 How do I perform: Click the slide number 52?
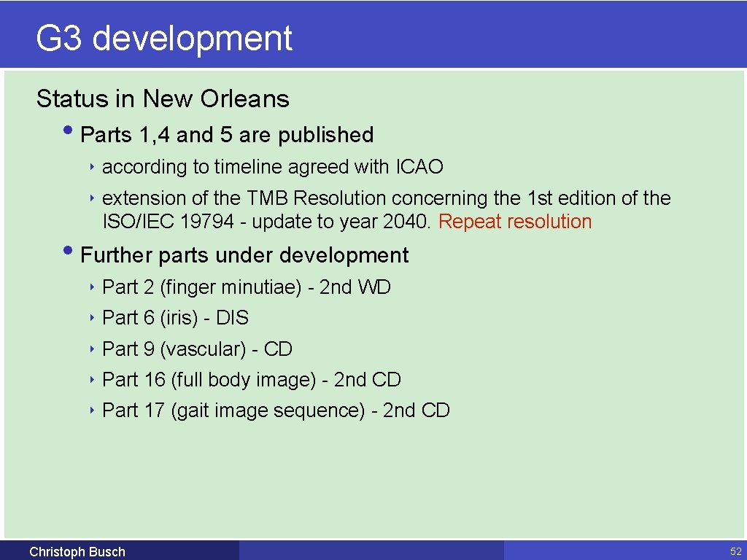point(736,551)
